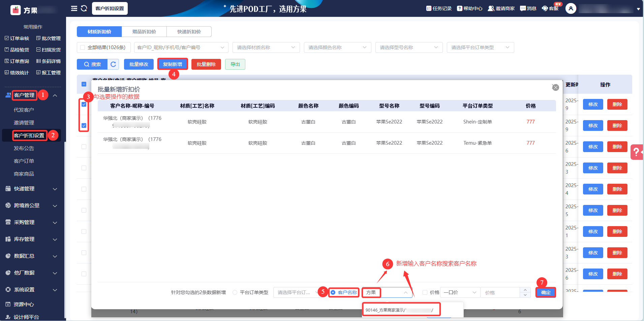Switch to the 赠品折扣价 tab
The height and width of the screenshot is (321, 644).
(x=144, y=32)
